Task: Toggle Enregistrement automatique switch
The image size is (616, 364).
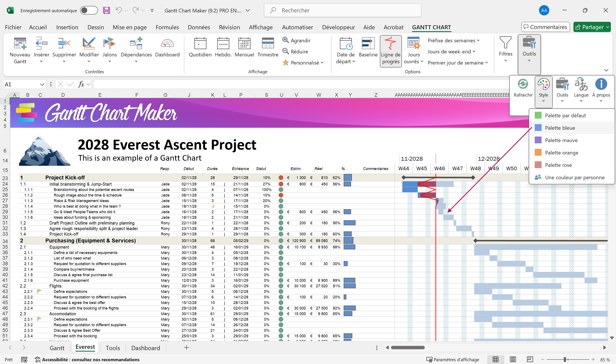Action: click(x=89, y=10)
